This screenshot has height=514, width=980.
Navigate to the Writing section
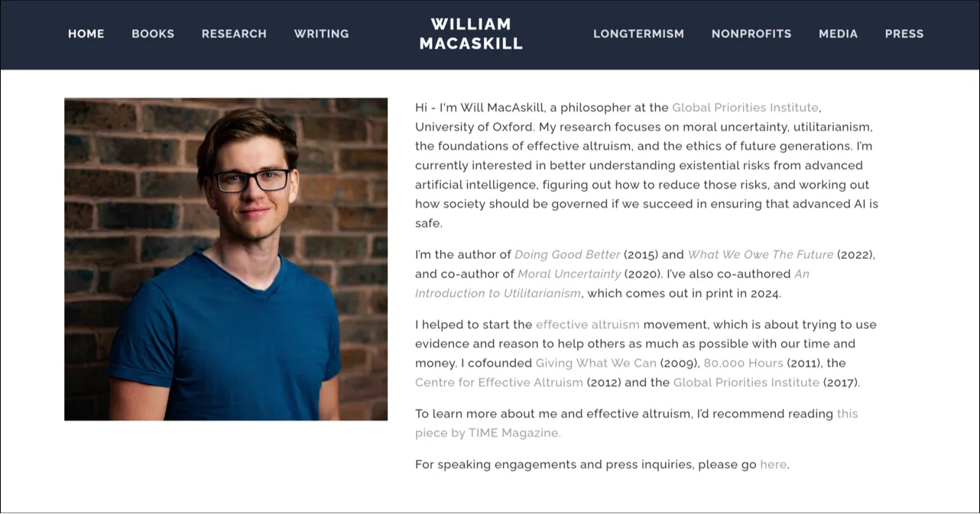[x=321, y=34]
